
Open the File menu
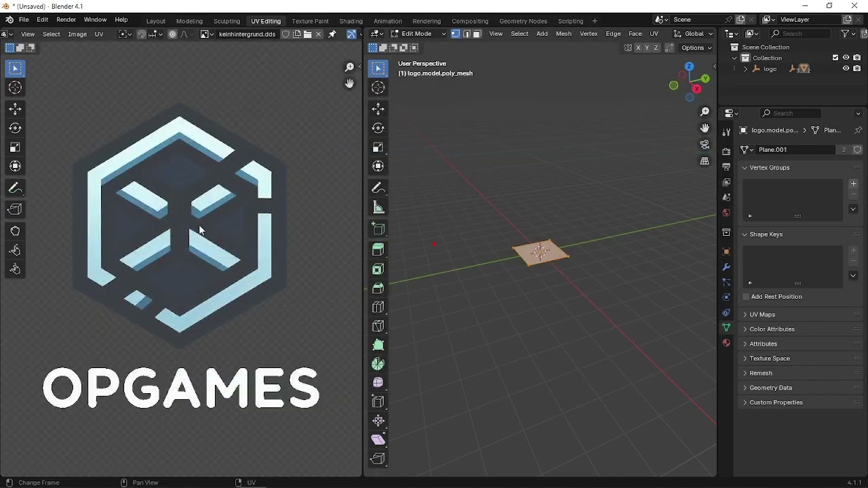click(x=24, y=20)
